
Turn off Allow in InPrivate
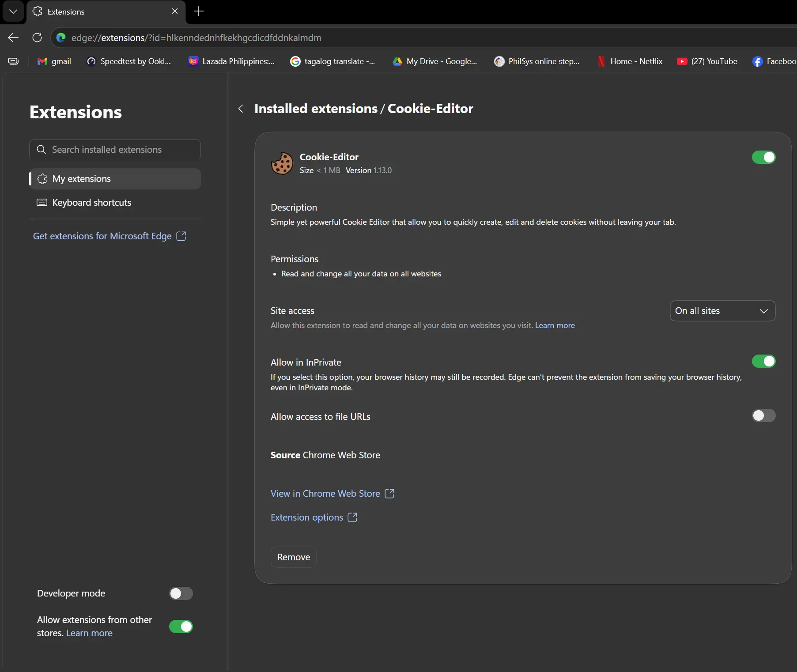[763, 361]
